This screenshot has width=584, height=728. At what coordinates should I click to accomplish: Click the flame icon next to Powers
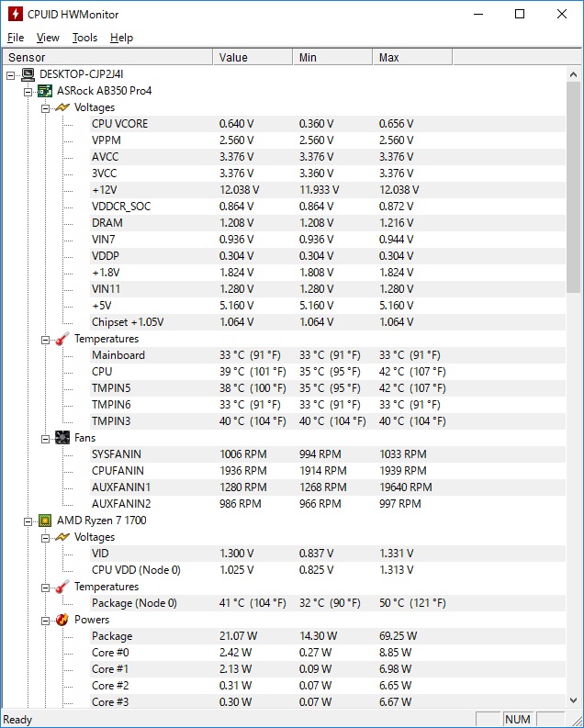click(x=62, y=620)
